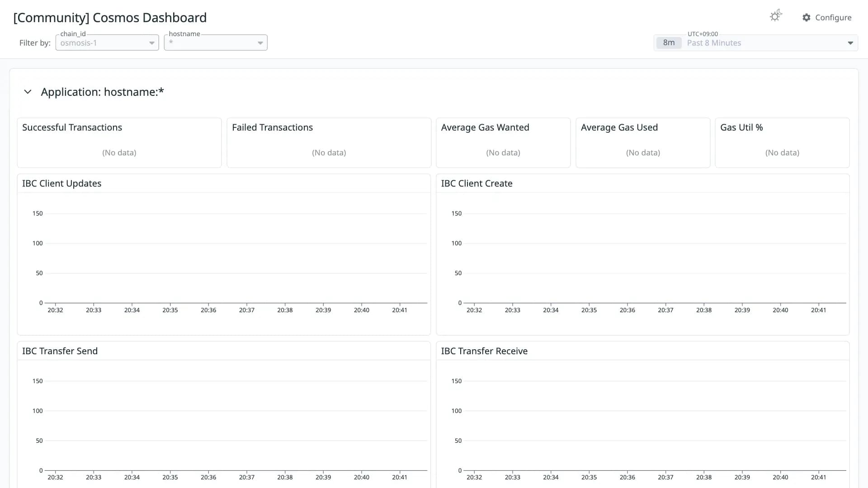This screenshot has height=488, width=868.
Task: Select the Average Gas Used widget title
Action: tap(619, 127)
